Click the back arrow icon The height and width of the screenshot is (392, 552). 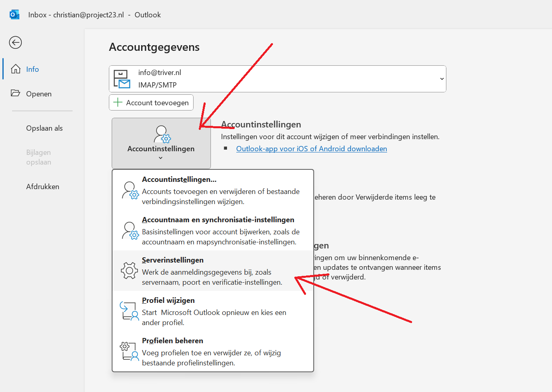click(15, 42)
